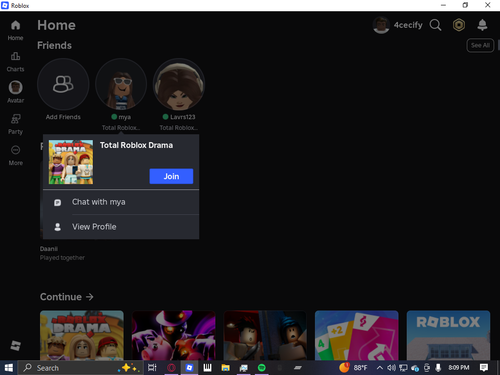Select friend mya's avatar
Viewport: 500px width, 375px height.
[121, 84]
